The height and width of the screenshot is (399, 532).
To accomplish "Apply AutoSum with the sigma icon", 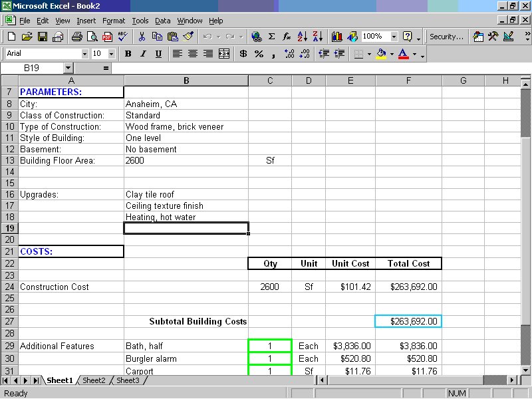I will pos(271,37).
